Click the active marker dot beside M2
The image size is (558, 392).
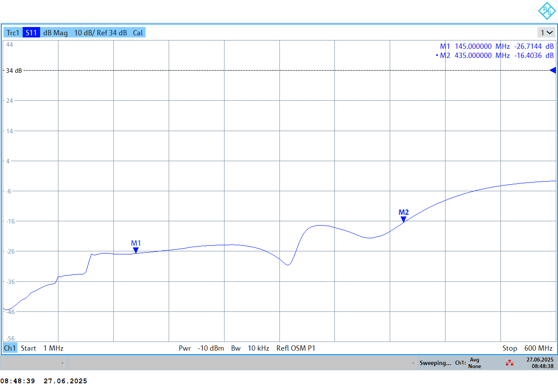[x=437, y=56]
